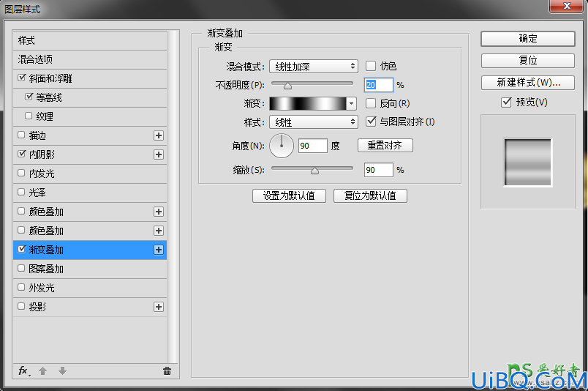This screenshot has height=391, width=588.
Task: Open the 样式 dropdown showing 线性
Action: pos(314,122)
